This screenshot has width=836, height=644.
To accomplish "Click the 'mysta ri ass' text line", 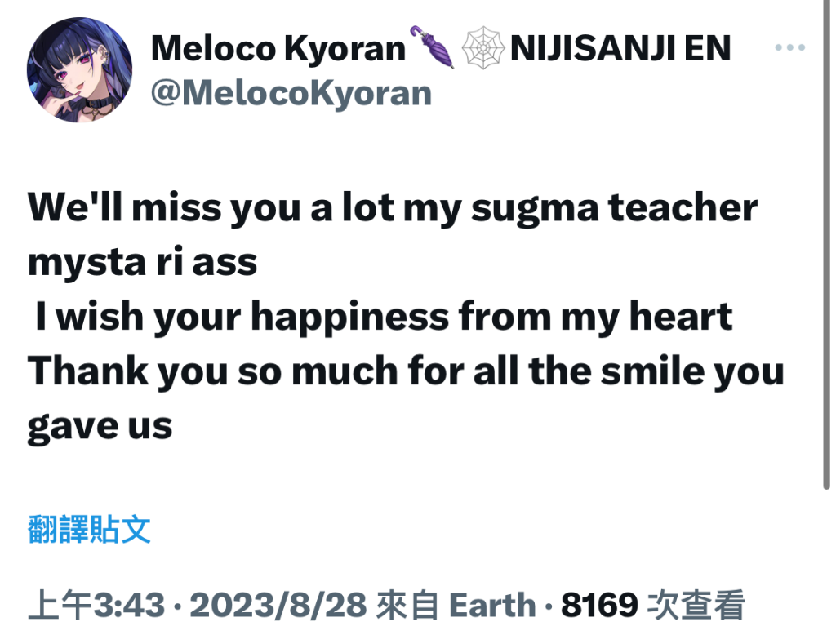I will 142,262.
